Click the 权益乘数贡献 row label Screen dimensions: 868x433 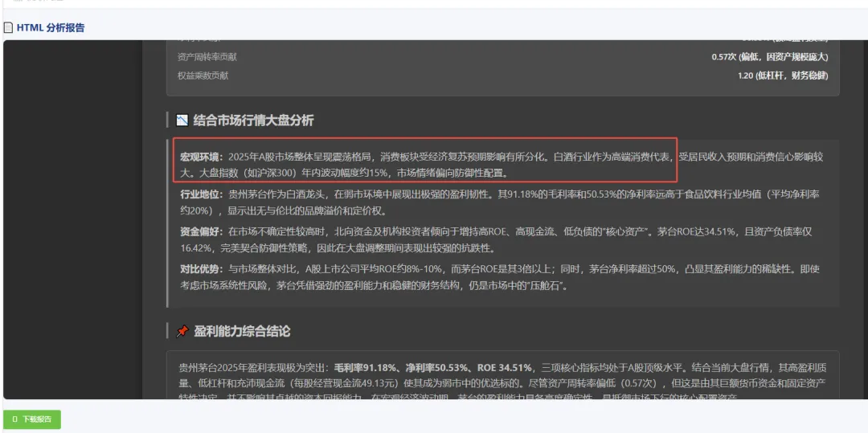point(203,76)
